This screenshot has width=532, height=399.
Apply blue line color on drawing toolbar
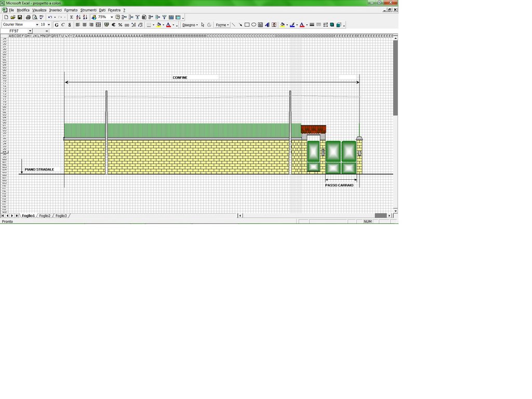292,25
